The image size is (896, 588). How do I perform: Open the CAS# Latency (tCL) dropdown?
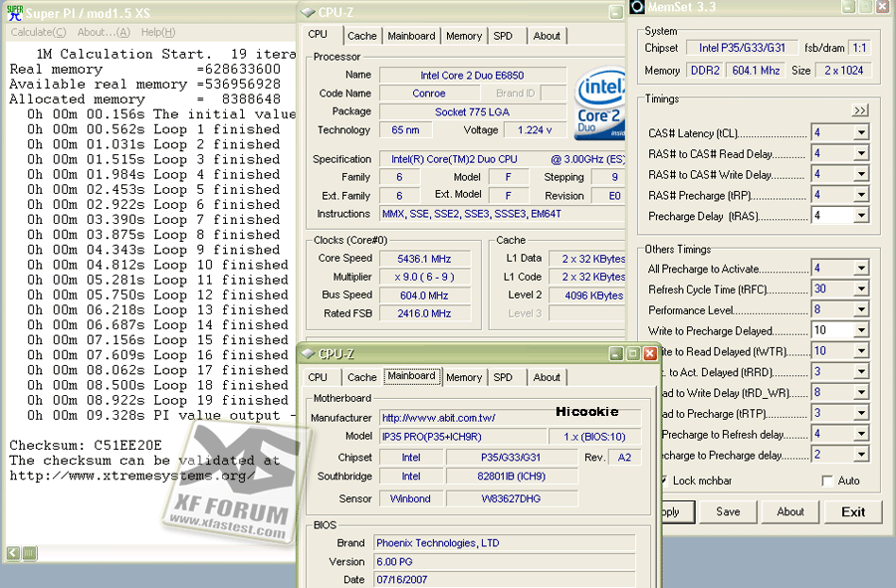click(x=861, y=133)
